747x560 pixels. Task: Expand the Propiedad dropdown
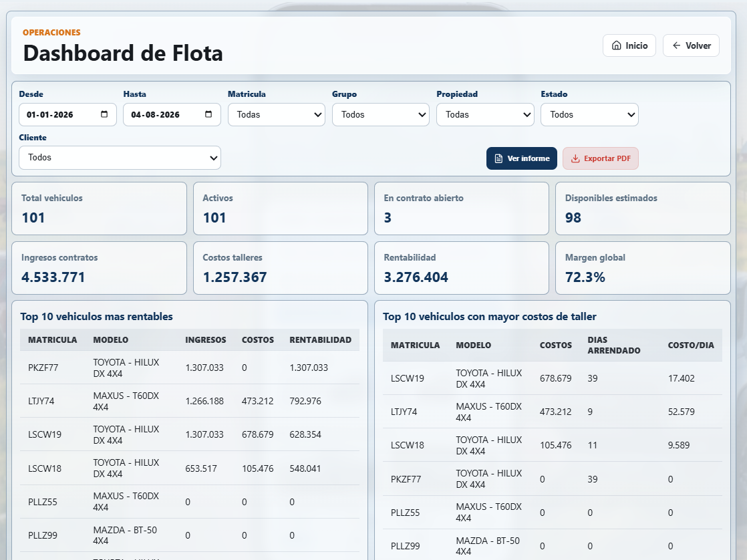[485, 115]
